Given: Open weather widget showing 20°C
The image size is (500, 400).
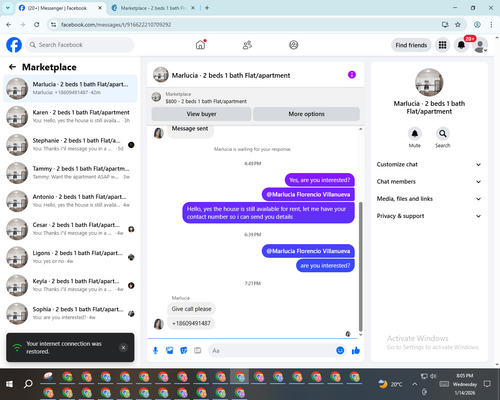Looking at the screenshot, I should click(x=390, y=384).
